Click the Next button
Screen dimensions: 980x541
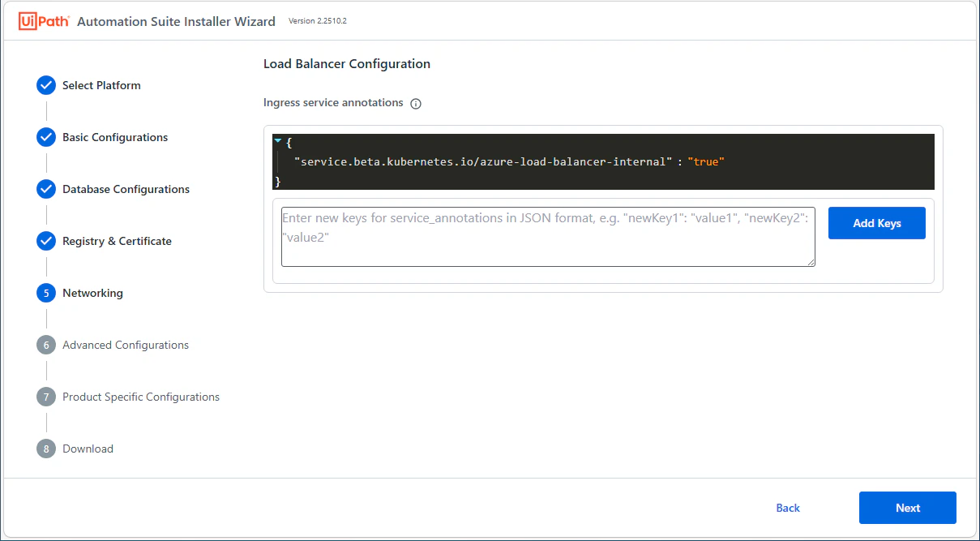click(908, 508)
